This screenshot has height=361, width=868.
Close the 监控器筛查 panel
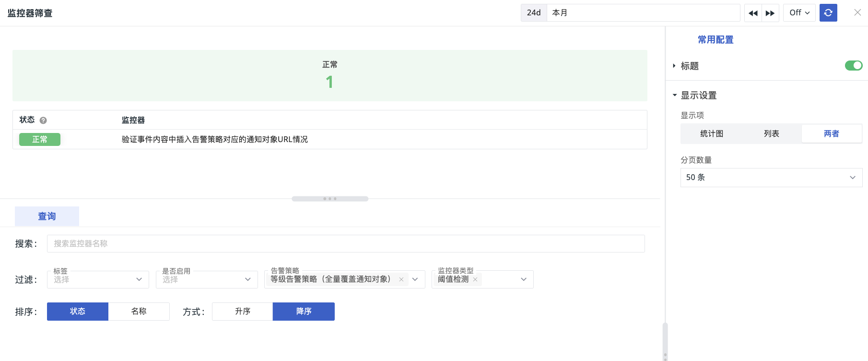click(857, 12)
